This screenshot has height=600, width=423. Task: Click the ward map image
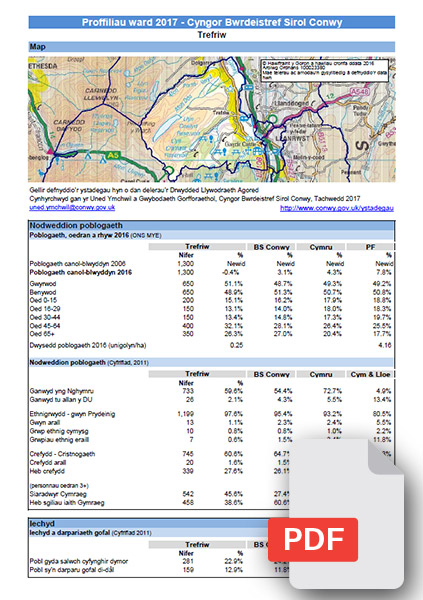point(211,119)
